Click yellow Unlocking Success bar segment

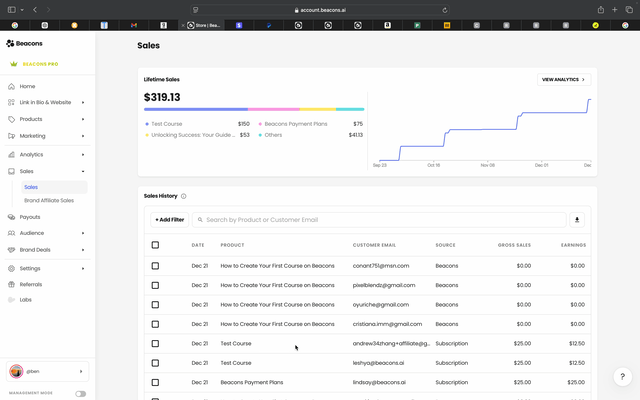click(x=318, y=109)
